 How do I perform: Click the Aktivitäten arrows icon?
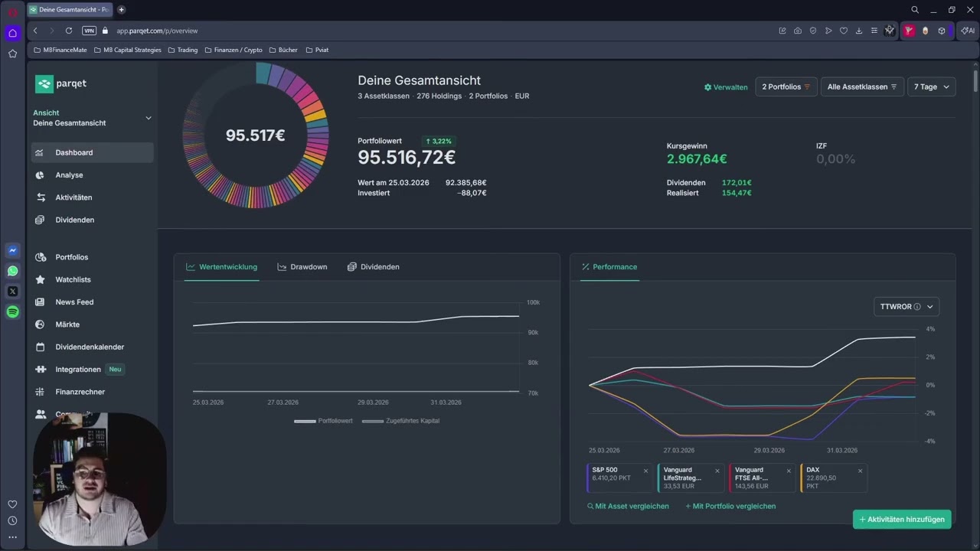point(41,197)
